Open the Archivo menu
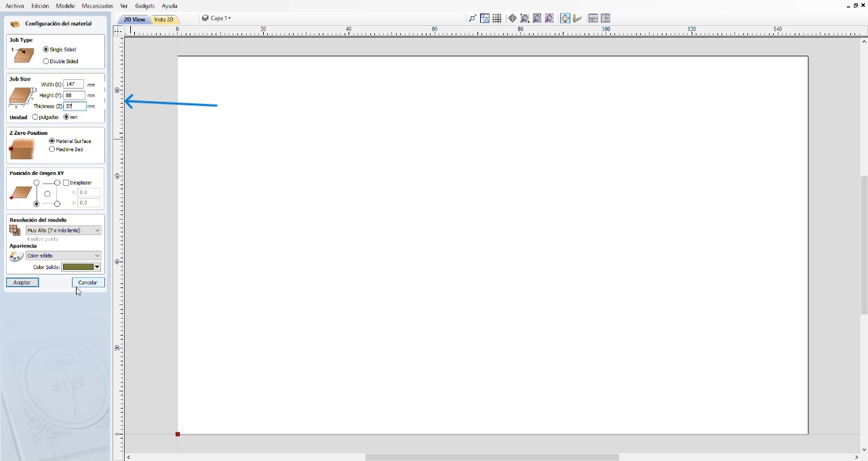 click(14, 5)
